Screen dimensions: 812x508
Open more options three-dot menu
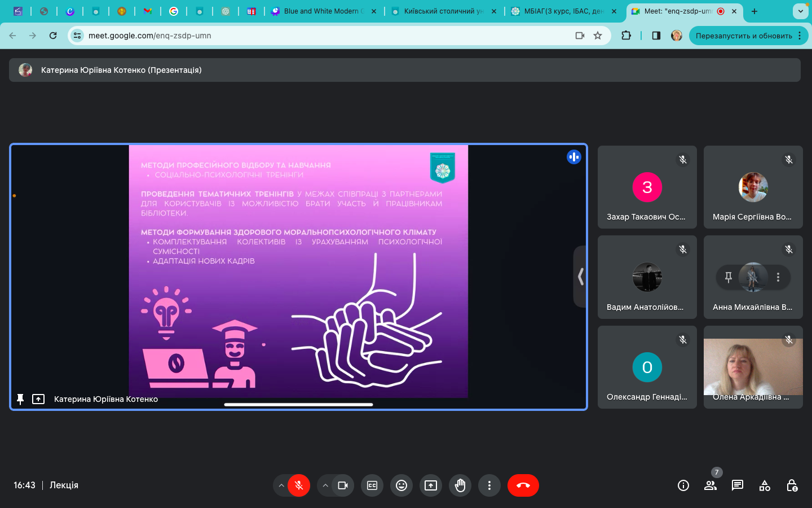point(489,485)
